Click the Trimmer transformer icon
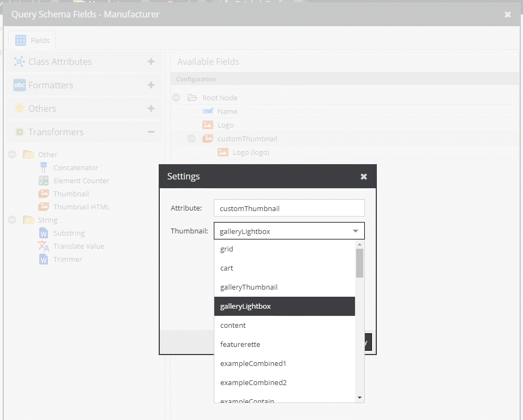 [44, 260]
